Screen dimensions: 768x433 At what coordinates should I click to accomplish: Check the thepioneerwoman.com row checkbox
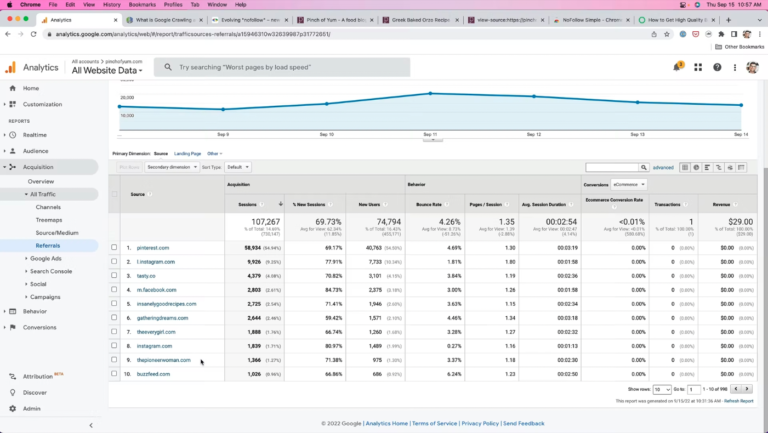114,360
